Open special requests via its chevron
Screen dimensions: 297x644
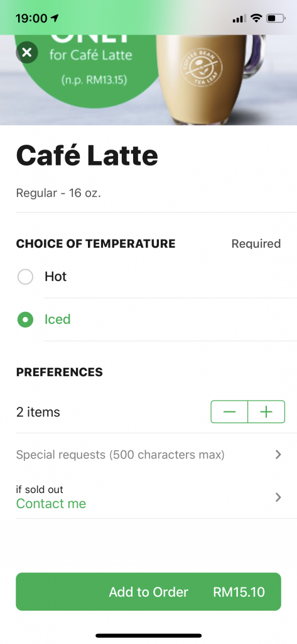click(x=278, y=454)
